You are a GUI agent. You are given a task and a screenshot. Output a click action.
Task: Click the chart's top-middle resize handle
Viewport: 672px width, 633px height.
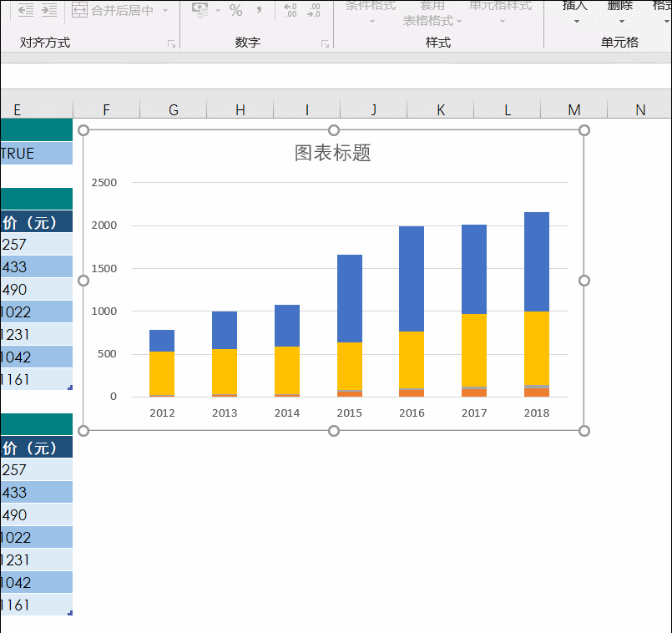tap(334, 130)
